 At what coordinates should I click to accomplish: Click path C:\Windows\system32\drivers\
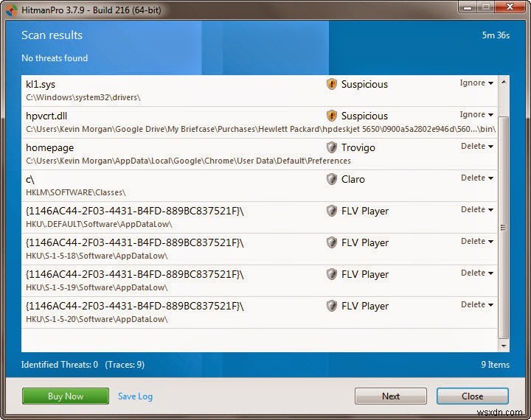(x=83, y=97)
